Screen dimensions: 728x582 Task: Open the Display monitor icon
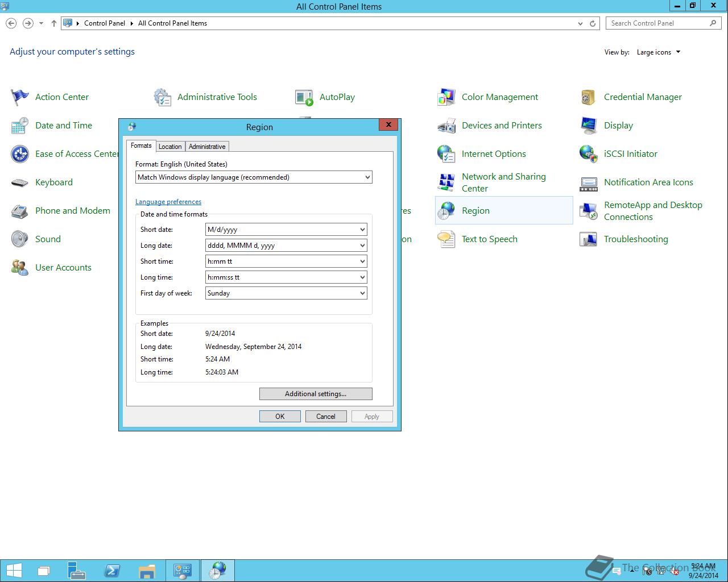589,126
